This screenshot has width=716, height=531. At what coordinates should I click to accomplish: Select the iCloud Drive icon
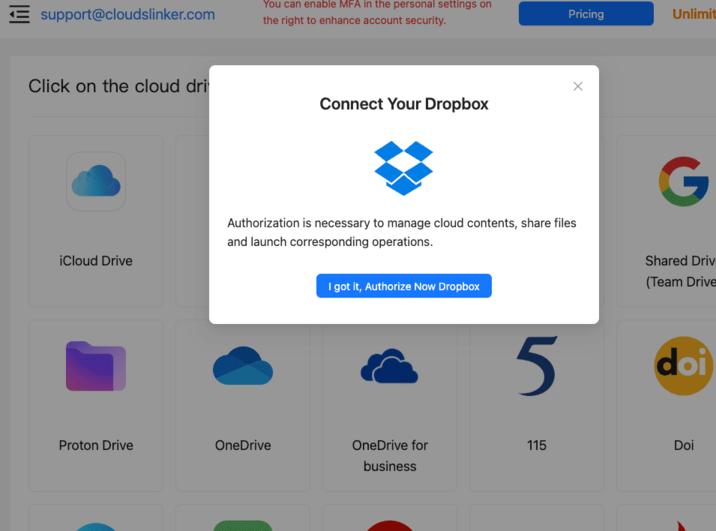(96, 181)
